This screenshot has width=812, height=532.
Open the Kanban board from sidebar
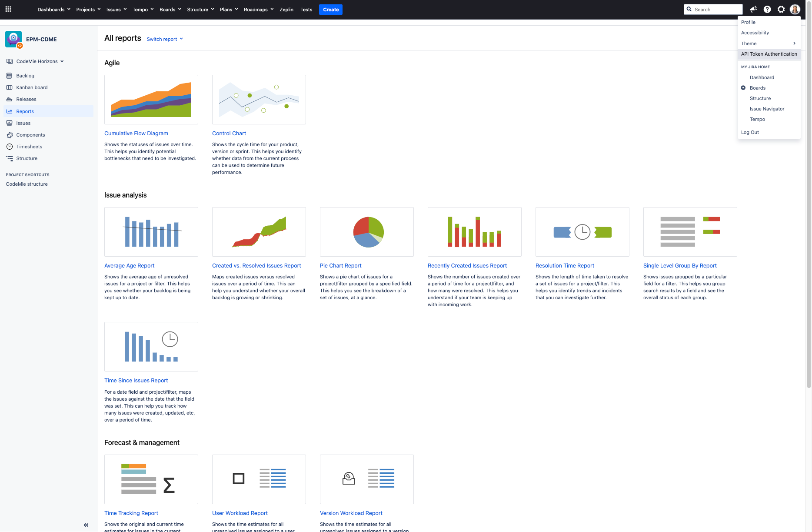pyautogui.click(x=32, y=87)
